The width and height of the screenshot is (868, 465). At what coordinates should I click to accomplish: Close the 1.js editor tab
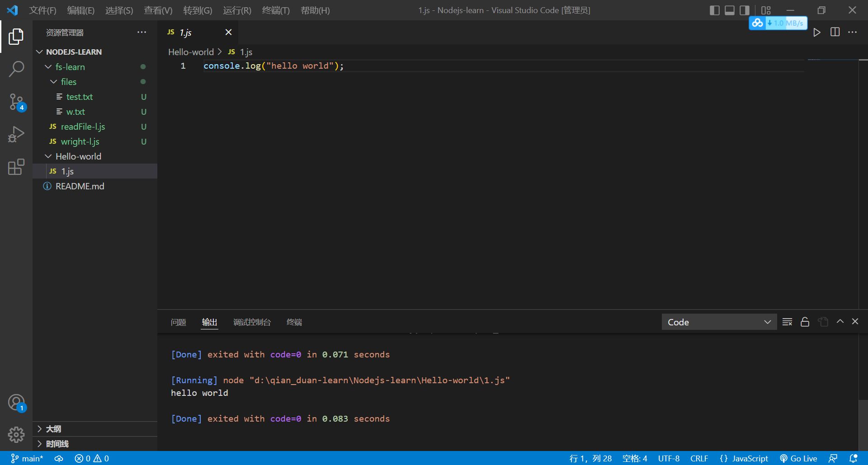tap(228, 32)
